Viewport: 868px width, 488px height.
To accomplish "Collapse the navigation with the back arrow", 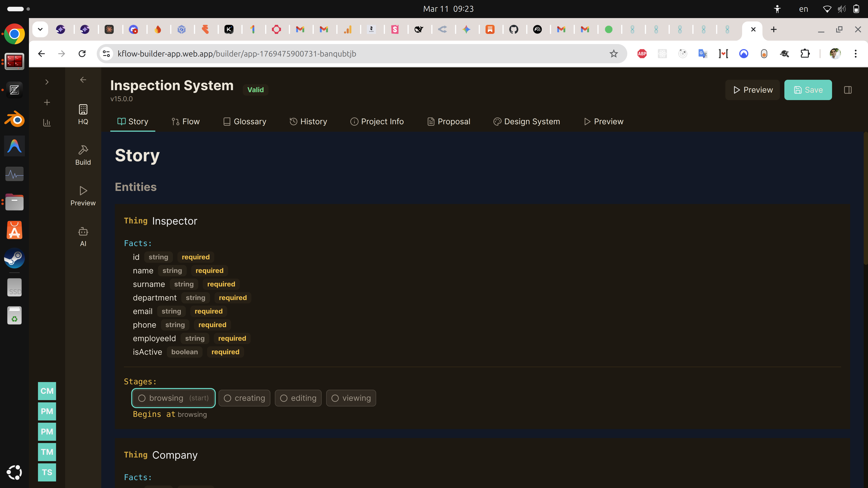I will (83, 80).
